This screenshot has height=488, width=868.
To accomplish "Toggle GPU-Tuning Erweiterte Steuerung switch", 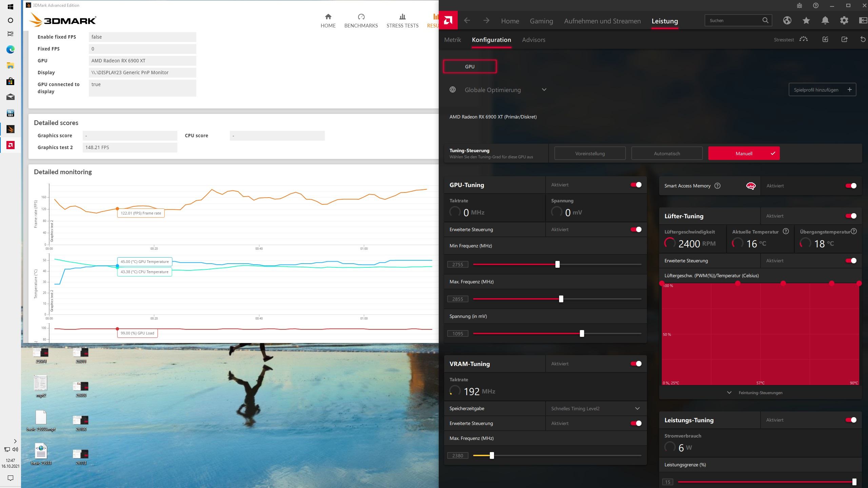I will (636, 229).
